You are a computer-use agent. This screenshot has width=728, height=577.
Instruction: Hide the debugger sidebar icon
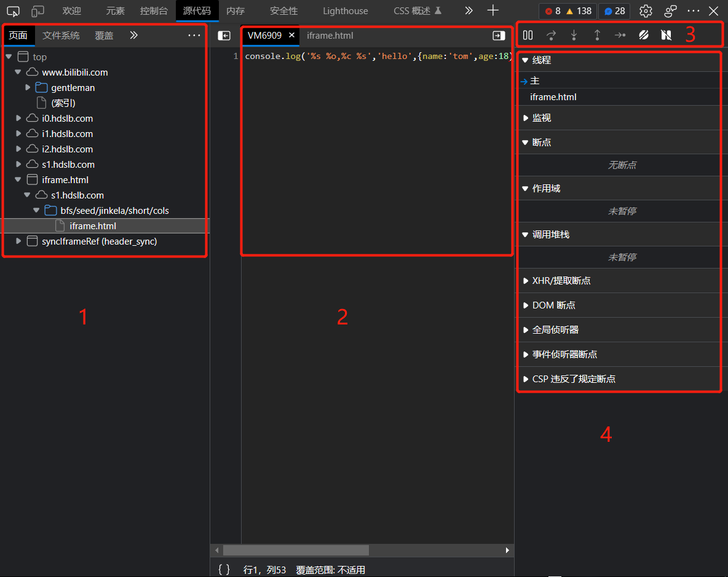(499, 36)
